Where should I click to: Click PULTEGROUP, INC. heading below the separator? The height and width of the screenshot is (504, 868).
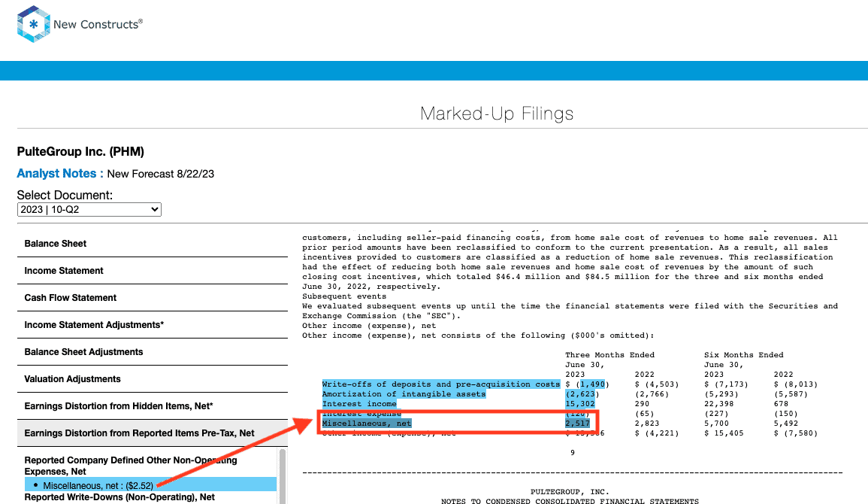coord(570,492)
